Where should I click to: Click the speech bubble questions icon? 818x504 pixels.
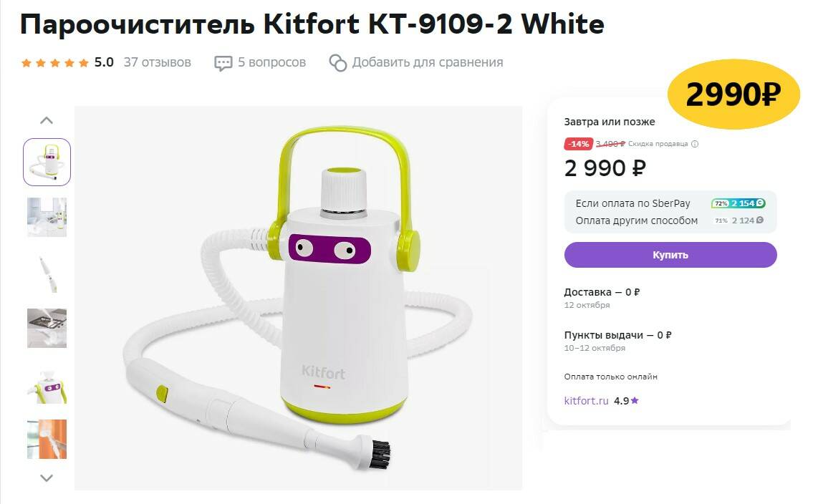[x=223, y=63]
